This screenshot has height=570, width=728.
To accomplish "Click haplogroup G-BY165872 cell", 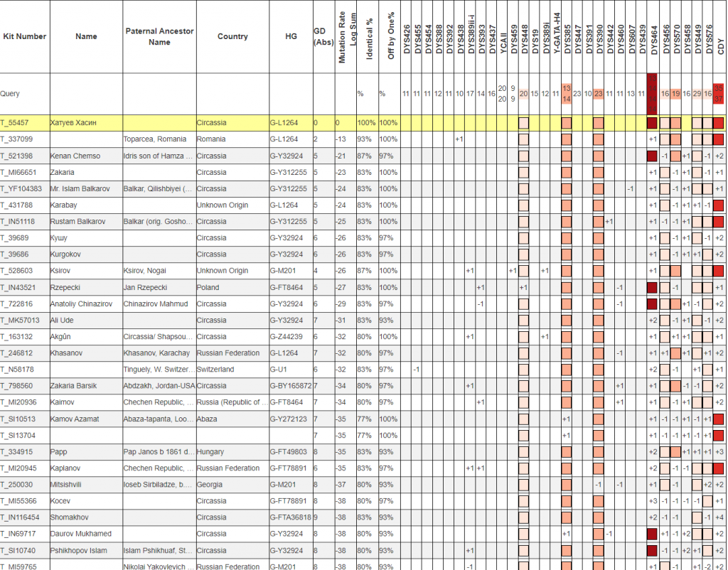I will coord(290,386).
